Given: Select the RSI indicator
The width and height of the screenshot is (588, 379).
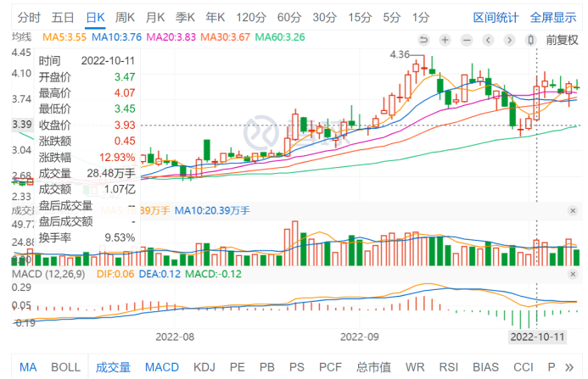Looking at the screenshot, I should click(448, 367).
